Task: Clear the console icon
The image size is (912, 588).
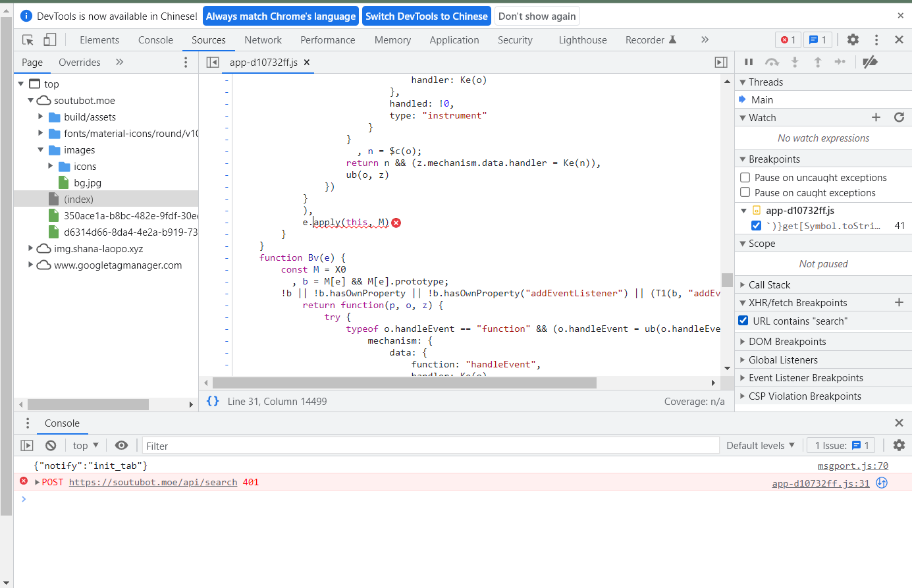Action: [51, 446]
